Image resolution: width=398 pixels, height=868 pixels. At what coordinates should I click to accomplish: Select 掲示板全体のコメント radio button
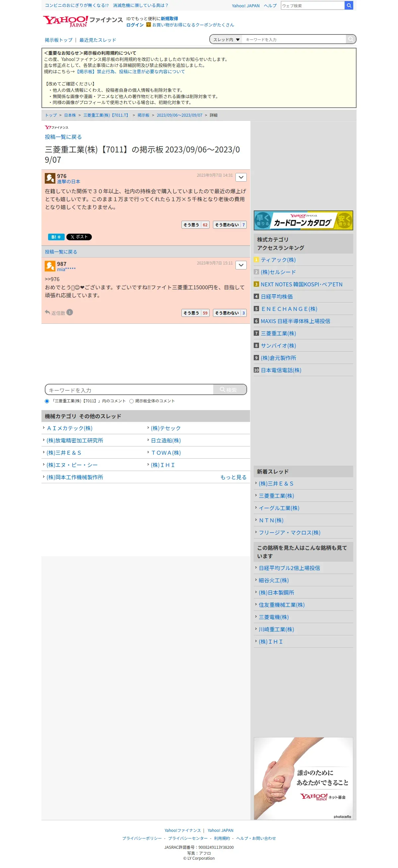132,401
